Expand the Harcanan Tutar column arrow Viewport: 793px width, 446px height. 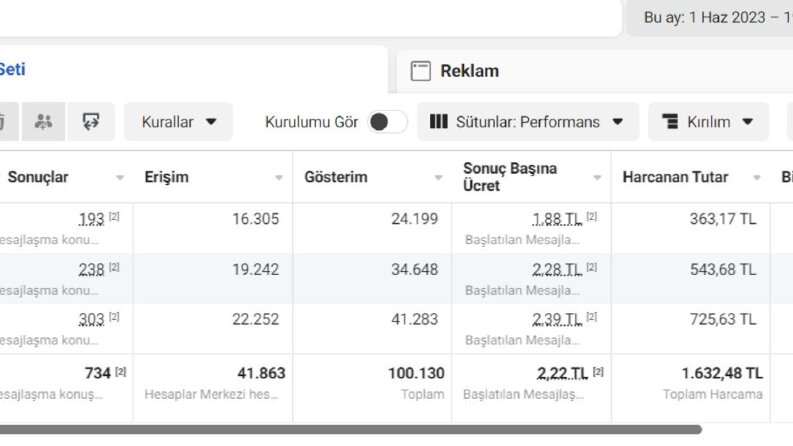pos(757,177)
